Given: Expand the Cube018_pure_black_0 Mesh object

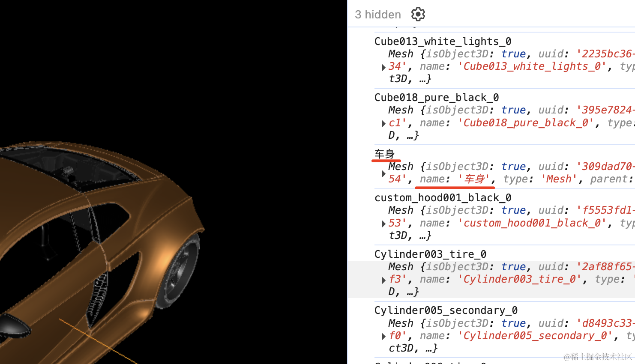Looking at the screenshot, I should pyautogui.click(x=383, y=124).
